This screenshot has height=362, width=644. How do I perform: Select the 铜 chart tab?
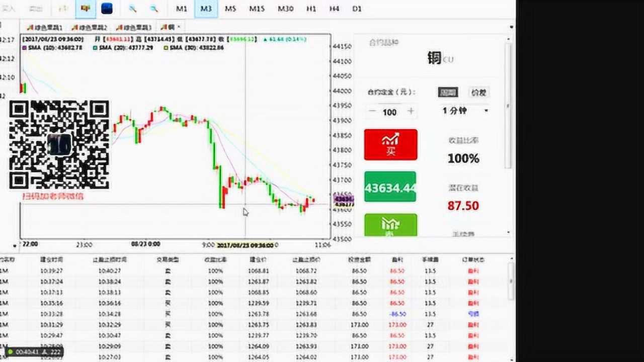click(168, 27)
